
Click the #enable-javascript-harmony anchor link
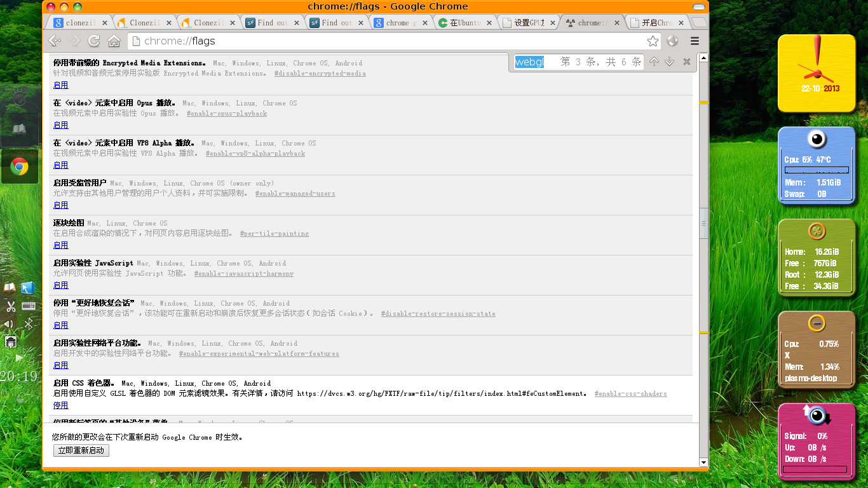coord(244,274)
